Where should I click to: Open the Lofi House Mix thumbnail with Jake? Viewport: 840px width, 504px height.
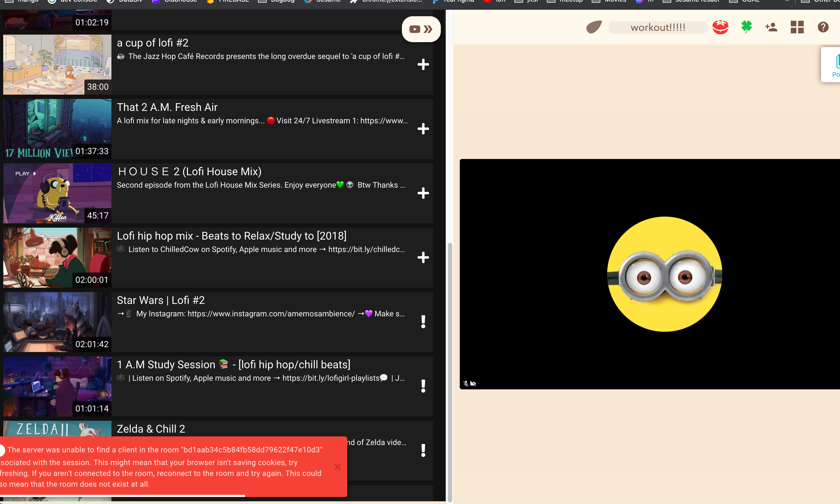(57, 193)
